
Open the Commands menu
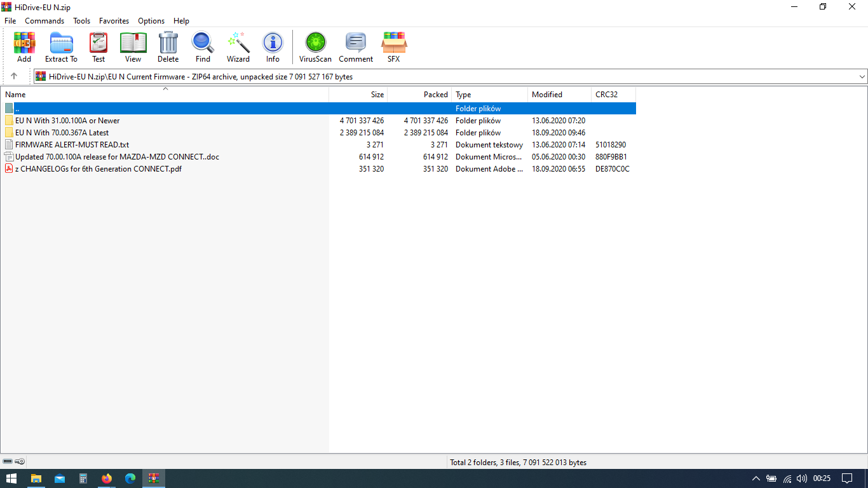pos(44,21)
